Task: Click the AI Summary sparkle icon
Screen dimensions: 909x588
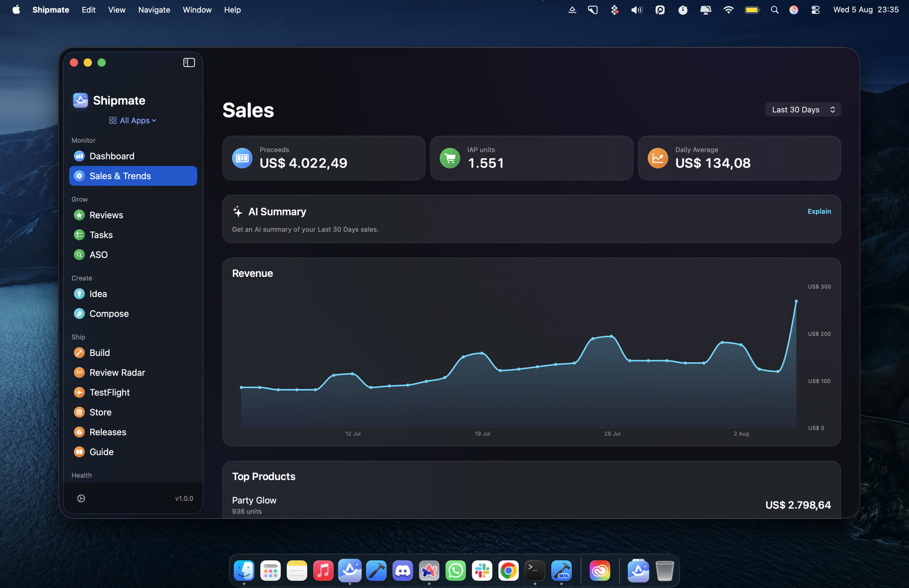Action: [x=238, y=212]
